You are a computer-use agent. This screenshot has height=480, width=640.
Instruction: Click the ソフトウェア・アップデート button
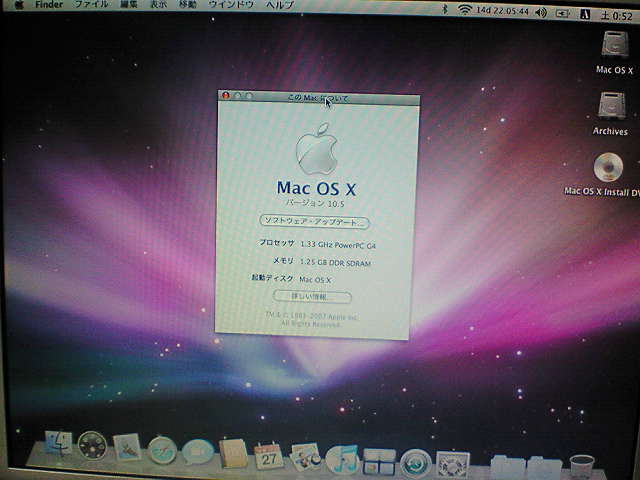click(314, 222)
